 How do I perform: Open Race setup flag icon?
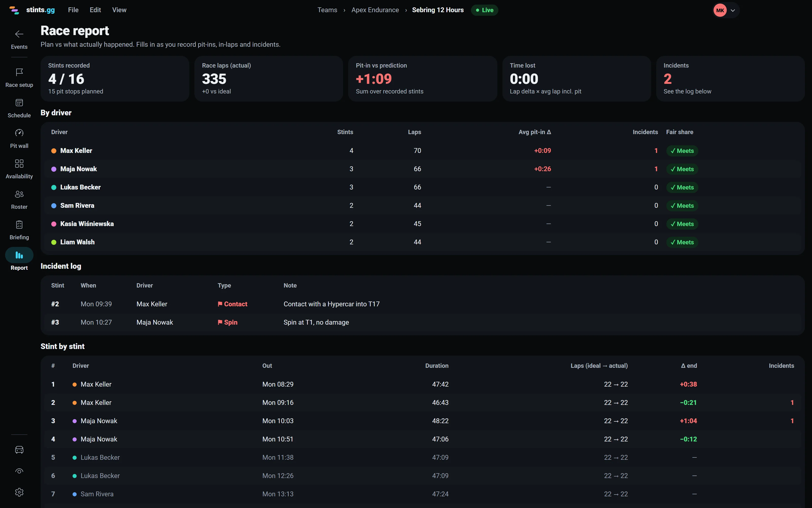19,72
